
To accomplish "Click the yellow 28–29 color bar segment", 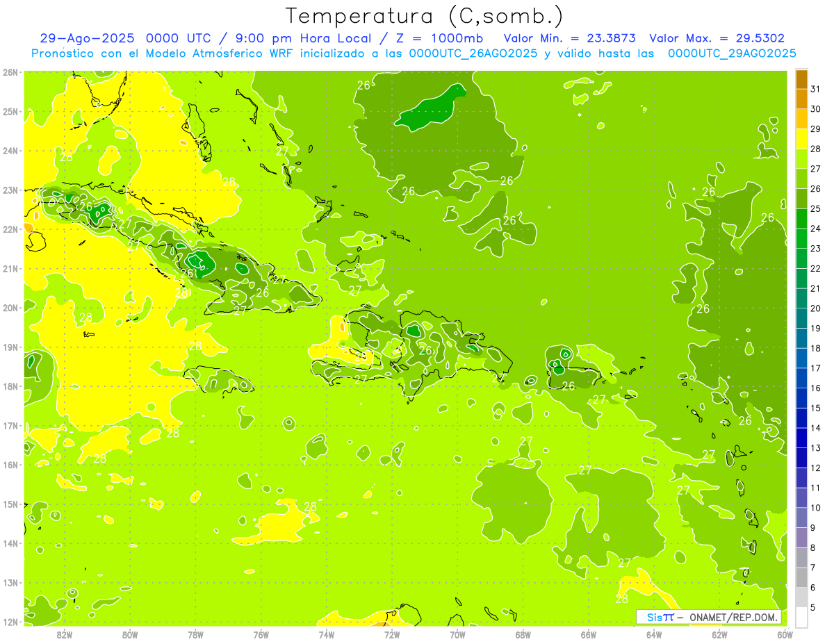I will [x=801, y=138].
